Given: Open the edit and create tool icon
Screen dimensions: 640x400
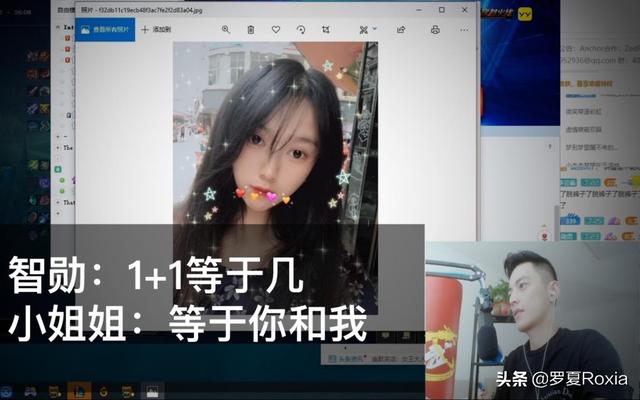Looking at the screenshot, I should (362, 30).
